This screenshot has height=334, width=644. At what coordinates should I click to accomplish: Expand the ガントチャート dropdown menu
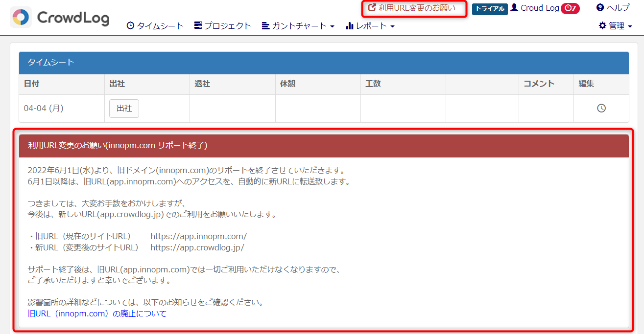[x=298, y=26]
